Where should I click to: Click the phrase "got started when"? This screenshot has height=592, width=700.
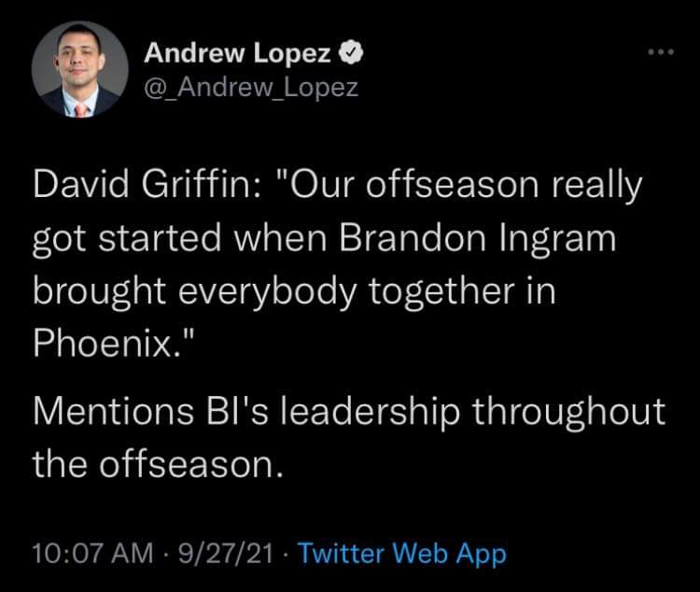pos(175,238)
